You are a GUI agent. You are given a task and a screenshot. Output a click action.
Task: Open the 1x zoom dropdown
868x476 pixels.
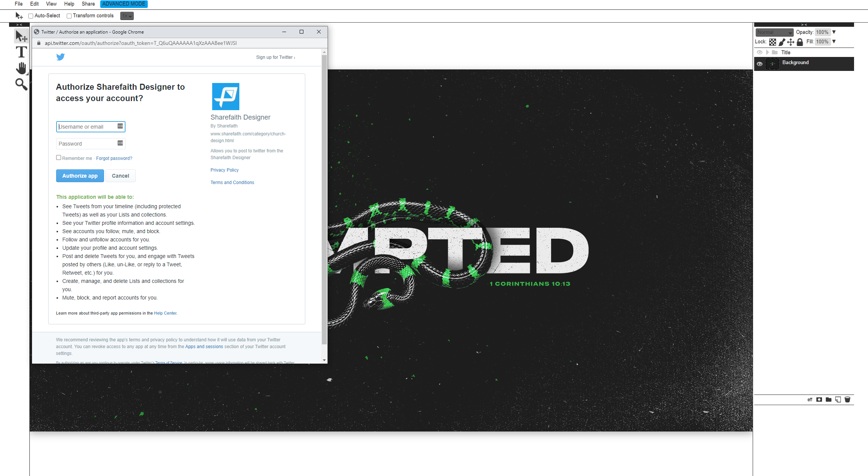[x=127, y=16]
